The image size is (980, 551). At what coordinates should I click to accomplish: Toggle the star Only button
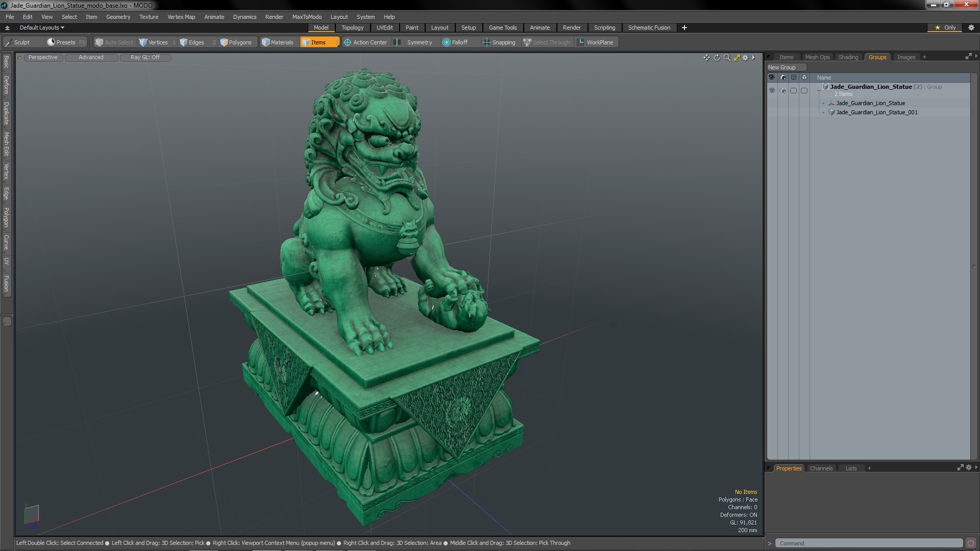point(945,28)
